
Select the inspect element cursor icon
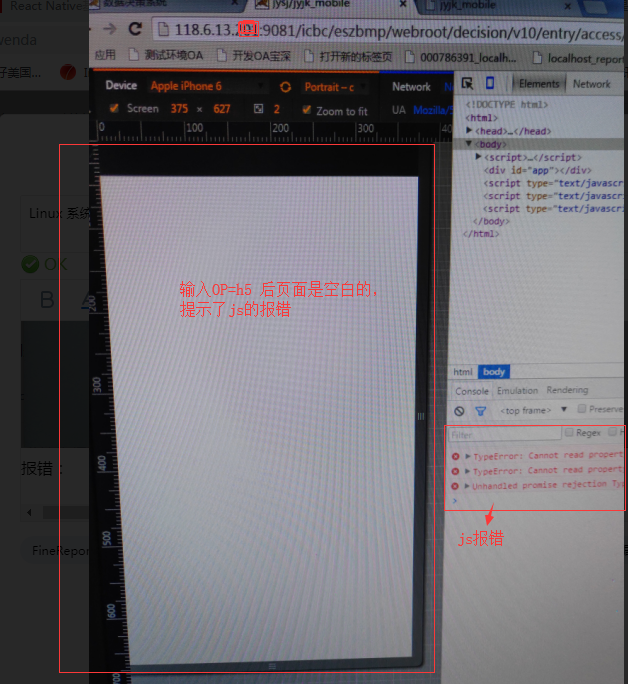click(467, 83)
